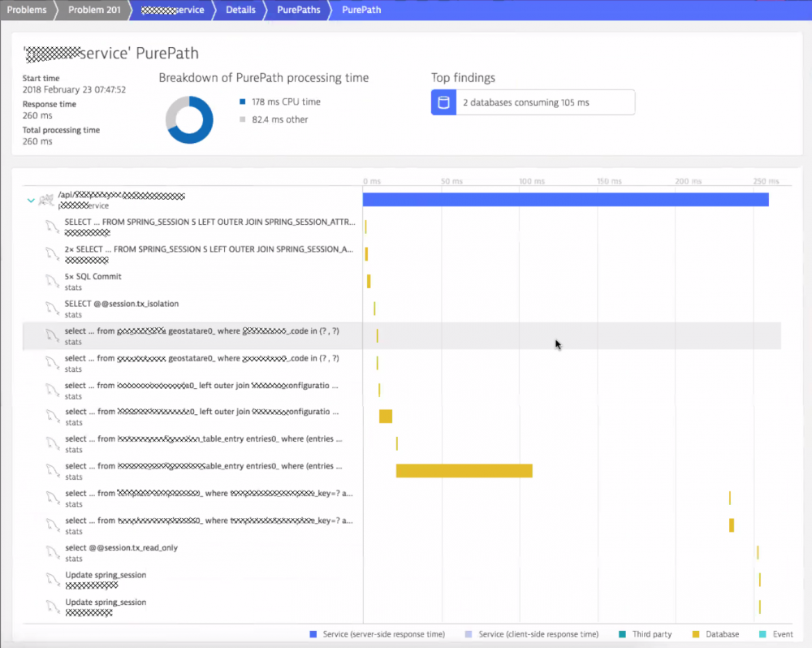Select the database icon for the geostatare0 select query

50,335
